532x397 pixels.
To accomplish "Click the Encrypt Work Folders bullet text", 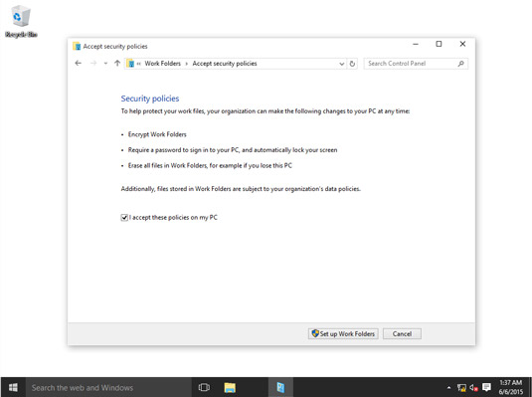I will [157, 134].
